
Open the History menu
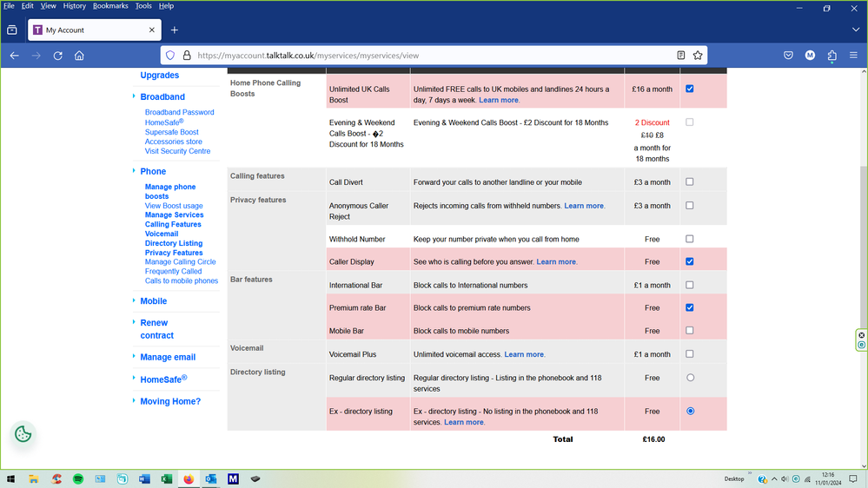pos(74,6)
